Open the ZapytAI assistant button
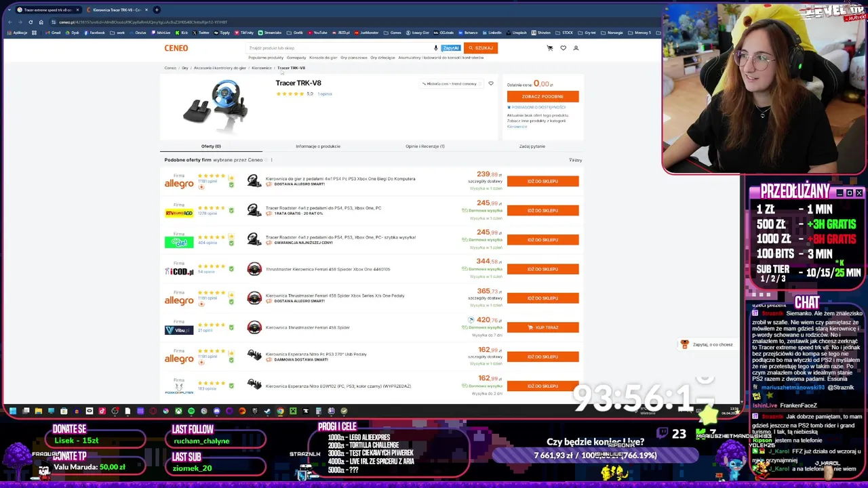Viewport: 868px width, 488px height. coord(450,48)
